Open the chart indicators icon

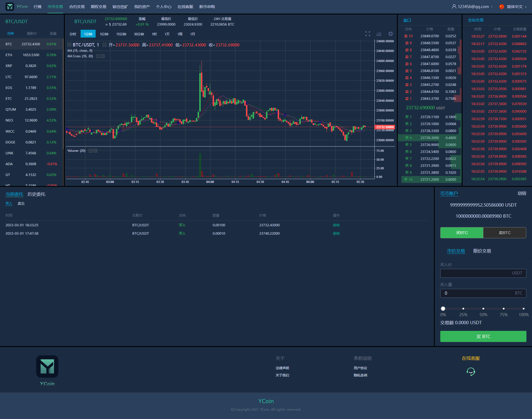coord(379,34)
